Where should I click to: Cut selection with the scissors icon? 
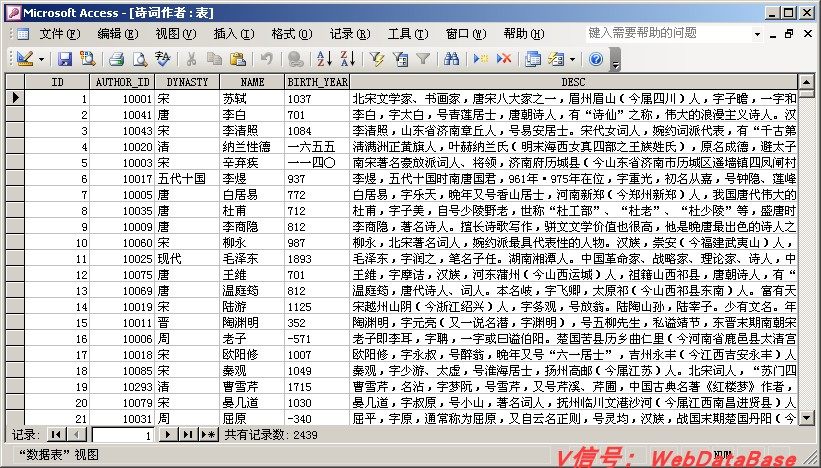point(191,59)
